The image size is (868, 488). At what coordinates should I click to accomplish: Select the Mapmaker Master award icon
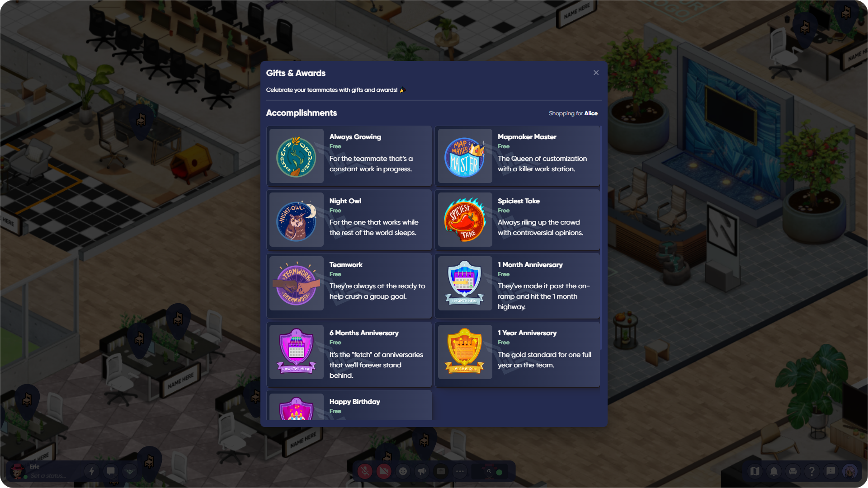point(464,155)
